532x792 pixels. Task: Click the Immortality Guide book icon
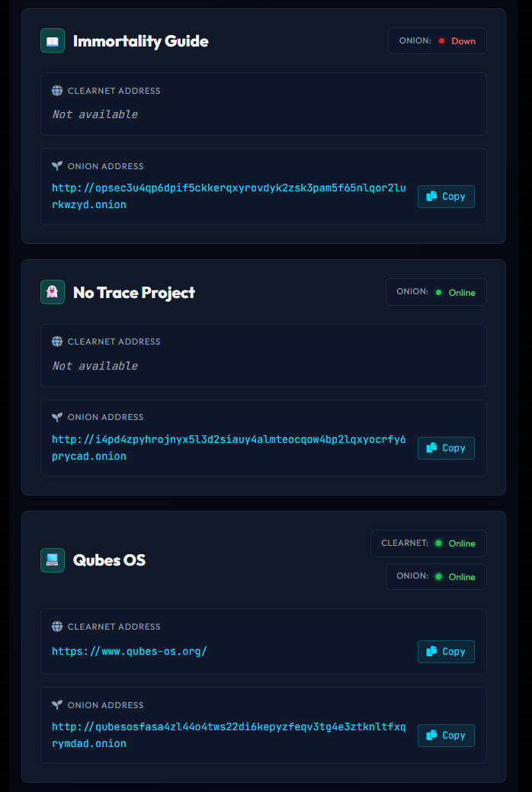[53, 41]
